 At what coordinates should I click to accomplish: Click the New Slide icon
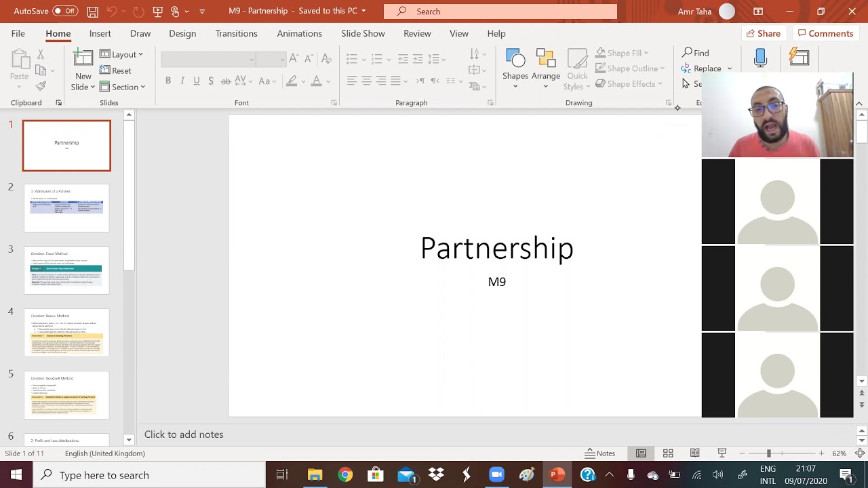coord(83,58)
